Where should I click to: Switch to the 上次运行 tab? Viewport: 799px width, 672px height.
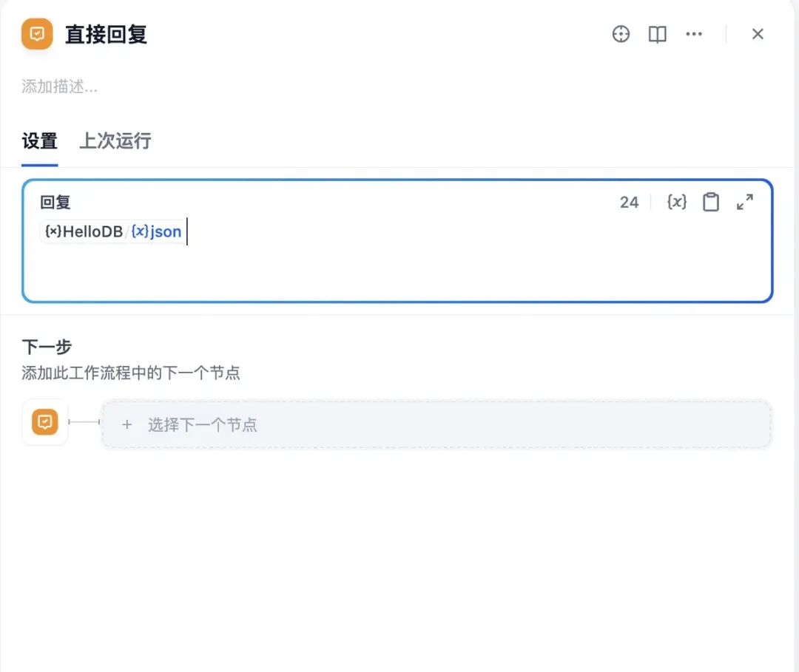click(114, 141)
